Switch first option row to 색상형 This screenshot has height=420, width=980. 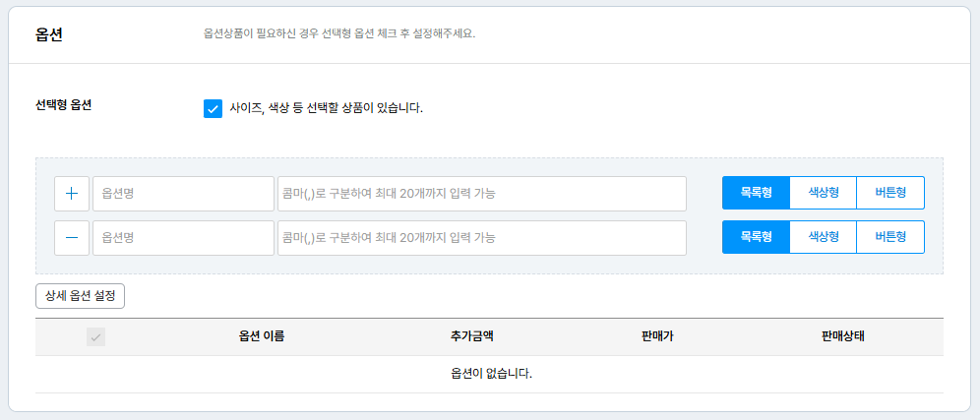click(824, 194)
